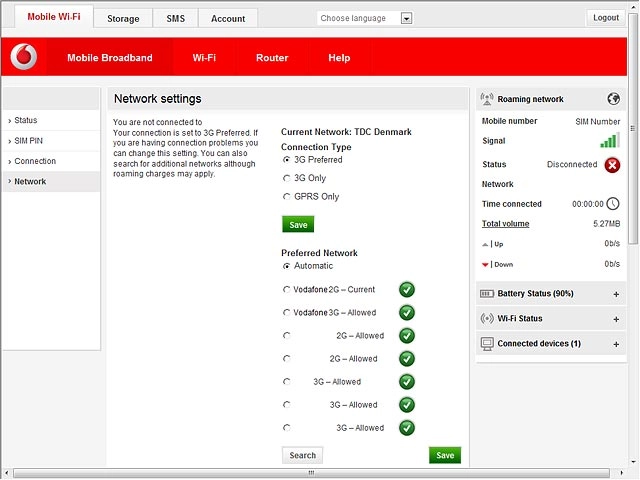Click green checkmark of first unnamed 3G – Allowed row
Image resolution: width=640 pixels, height=480 pixels.
point(407,382)
